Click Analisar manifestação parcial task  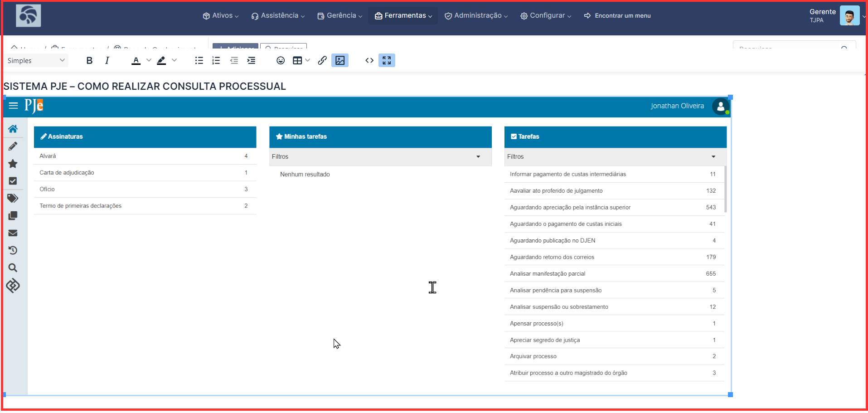click(x=614, y=274)
